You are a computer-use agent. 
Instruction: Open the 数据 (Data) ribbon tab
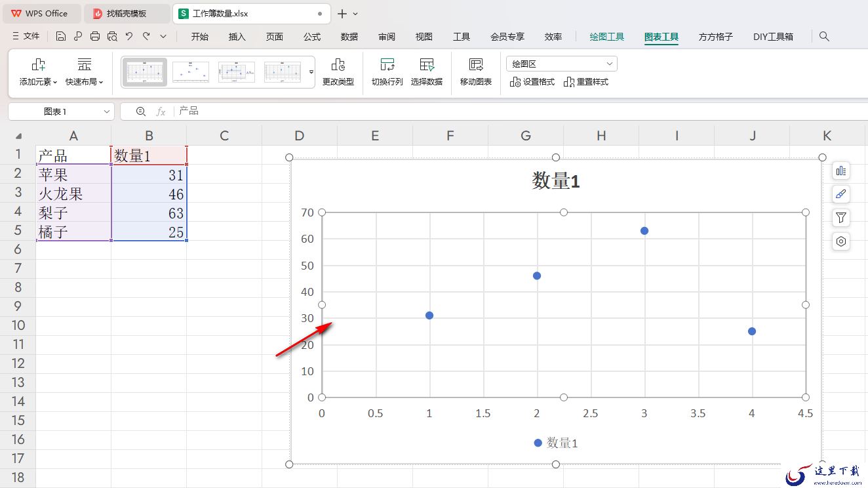(349, 37)
